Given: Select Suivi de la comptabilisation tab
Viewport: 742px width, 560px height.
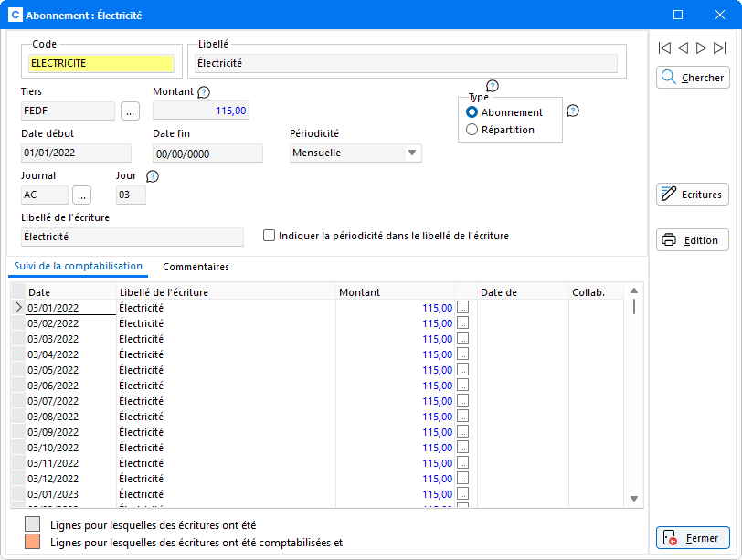Looking at the screenshot, I should (x=78, y=267).
